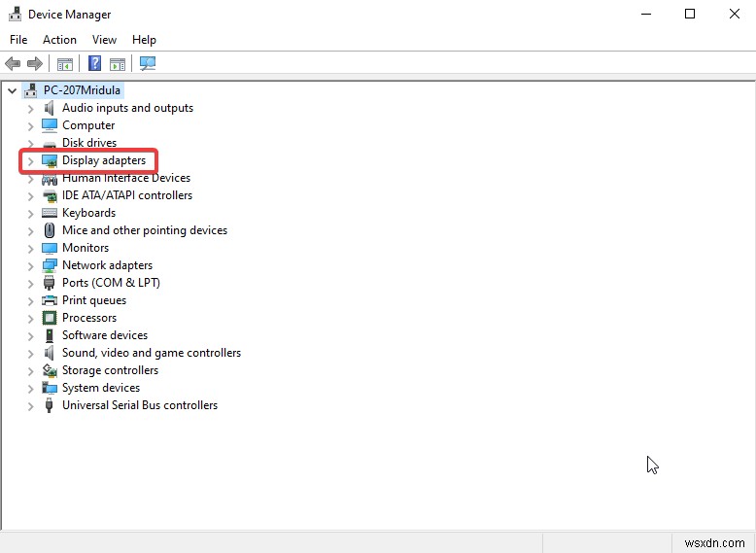Click the Universal Serial Bus controllers icon
Screen dimensions: 756x553
[50, 405]
